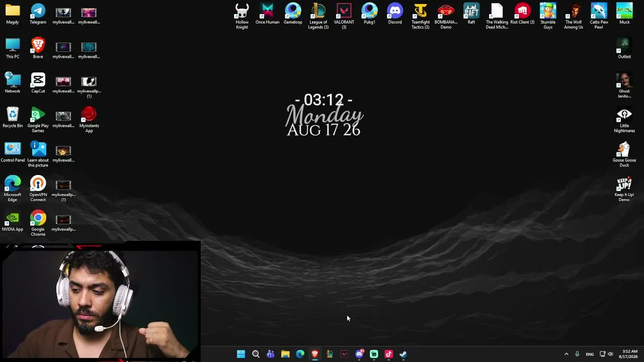Click the Keep It Up! Demo icon

click(x=624, y=189)
